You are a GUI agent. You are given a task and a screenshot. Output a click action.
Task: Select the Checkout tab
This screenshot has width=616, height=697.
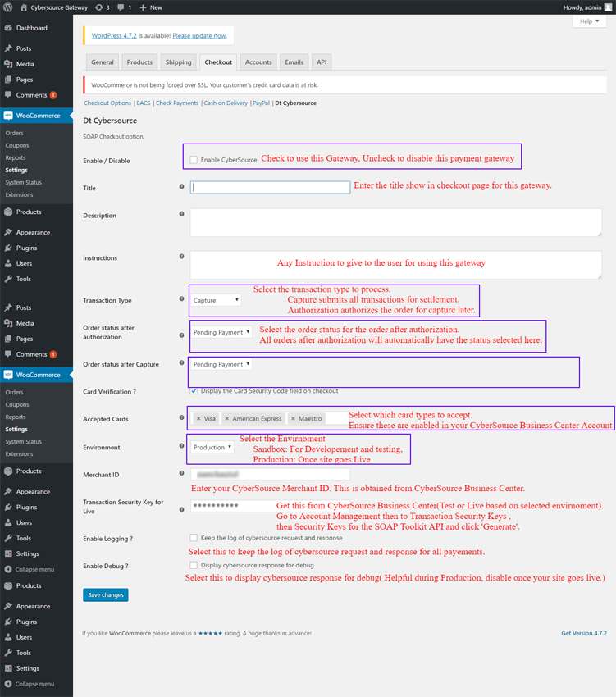[218, 62]
